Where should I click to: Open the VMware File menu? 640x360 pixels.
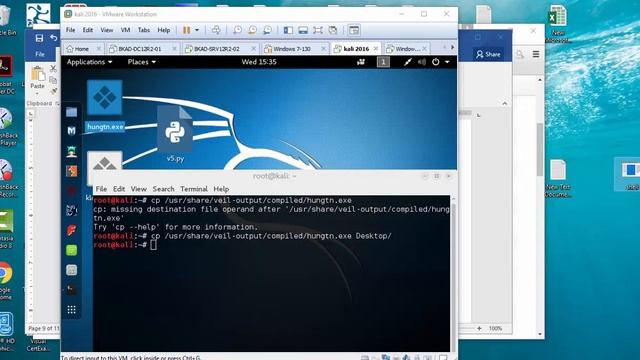[71, 30]
